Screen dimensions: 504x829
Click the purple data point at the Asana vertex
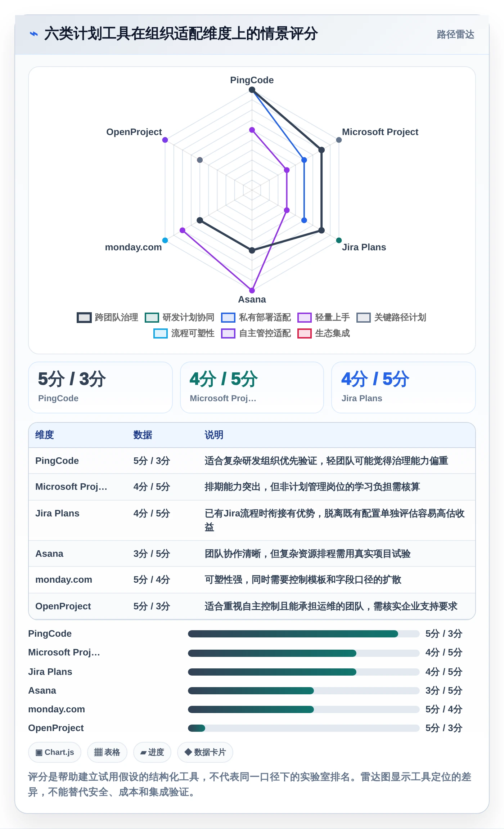[252, 290]
